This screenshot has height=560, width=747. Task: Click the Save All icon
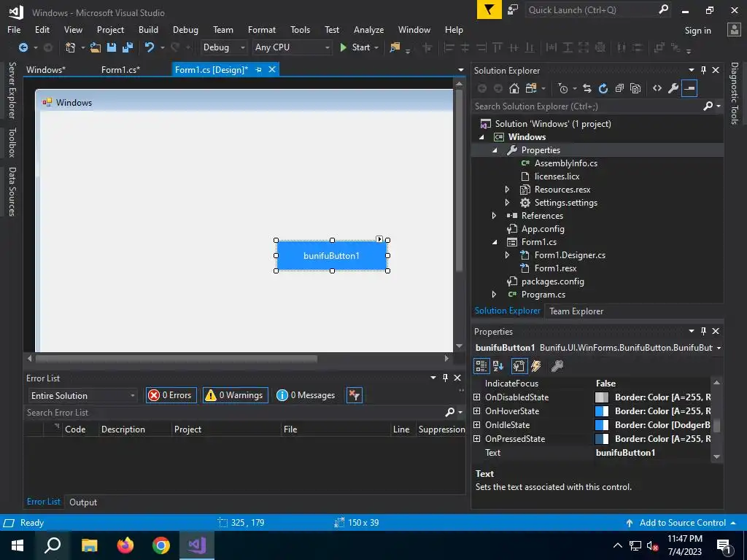coord(127,47)
